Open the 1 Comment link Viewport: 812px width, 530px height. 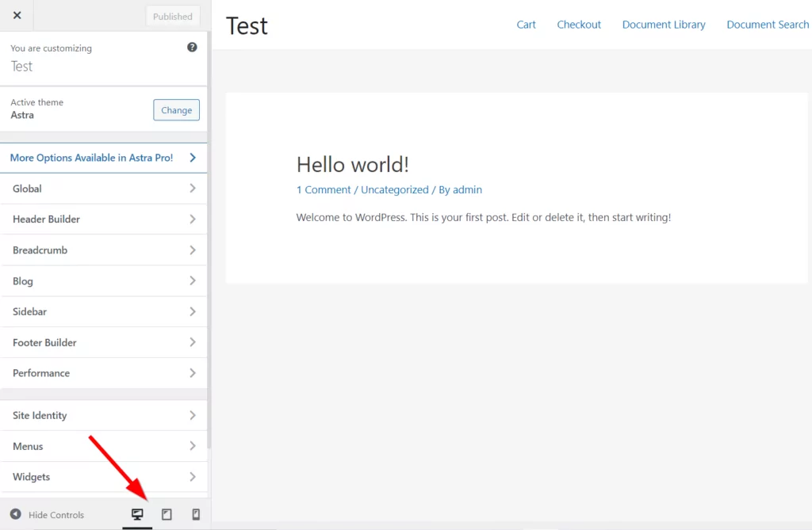coord(324,190)
